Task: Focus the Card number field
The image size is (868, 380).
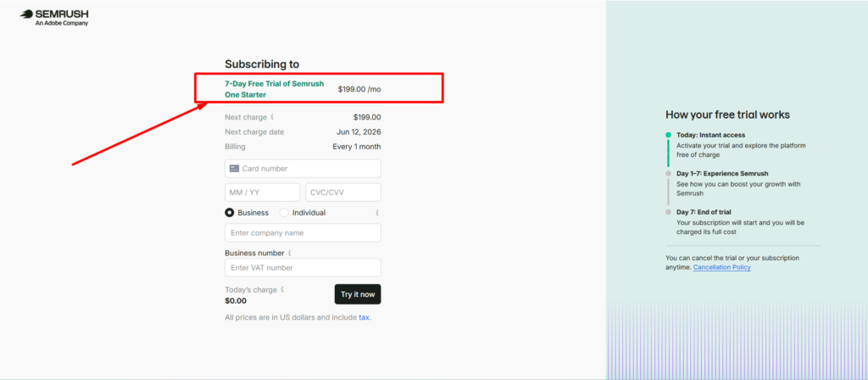Action: [303, 169]
